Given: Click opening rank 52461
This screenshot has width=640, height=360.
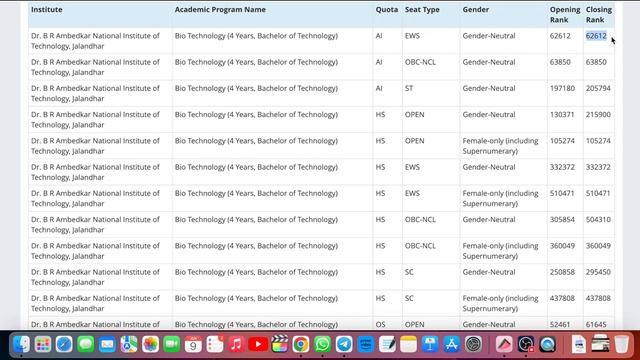Looking at the screenshot, I should click(x=560, y=324).
